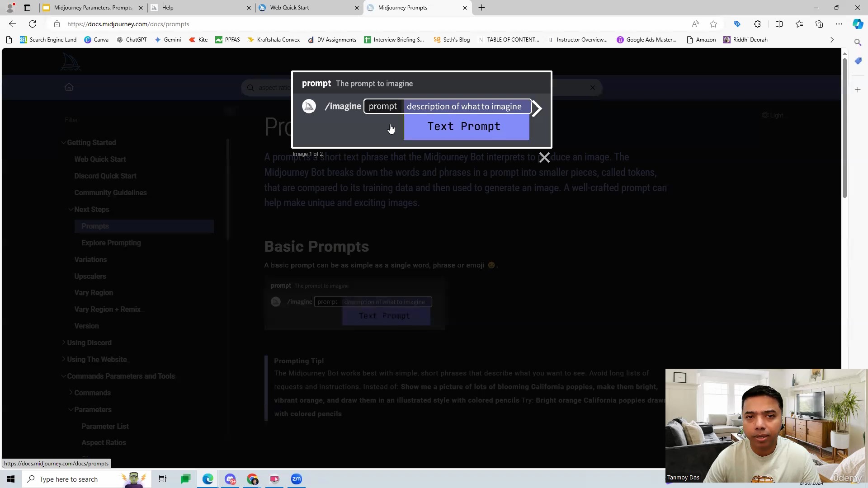868x488 pixels.
Task: Close the image lightbox with X
Action: point(544,157)
